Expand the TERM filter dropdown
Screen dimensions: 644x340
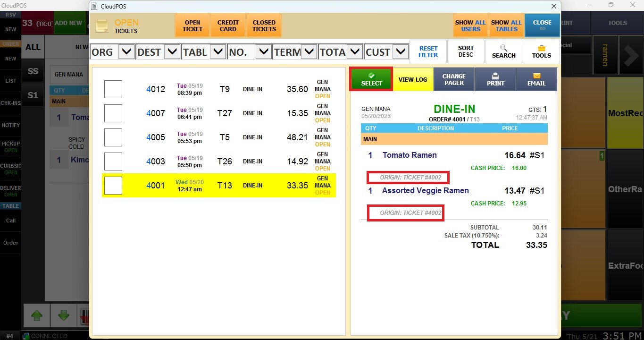coord(309,52)
